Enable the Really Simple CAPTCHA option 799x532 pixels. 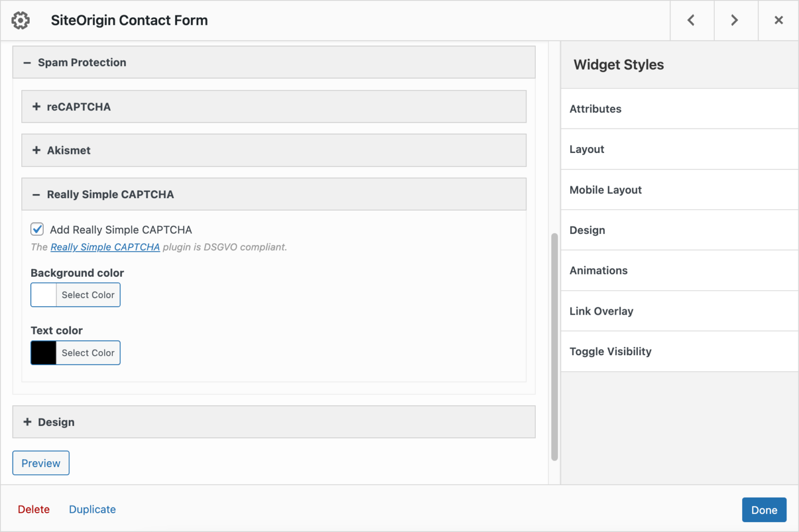click(37, 229)
